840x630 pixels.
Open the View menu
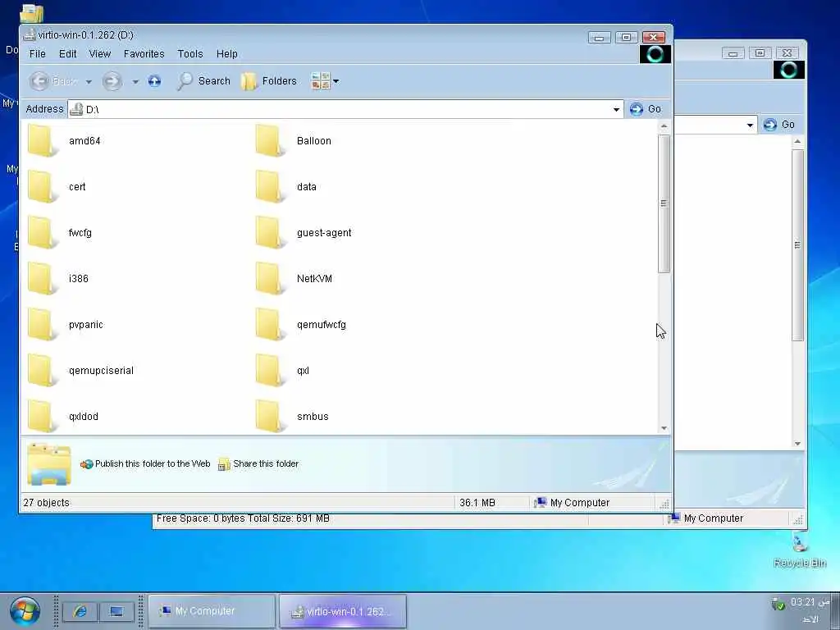click(x=99, y=53)
